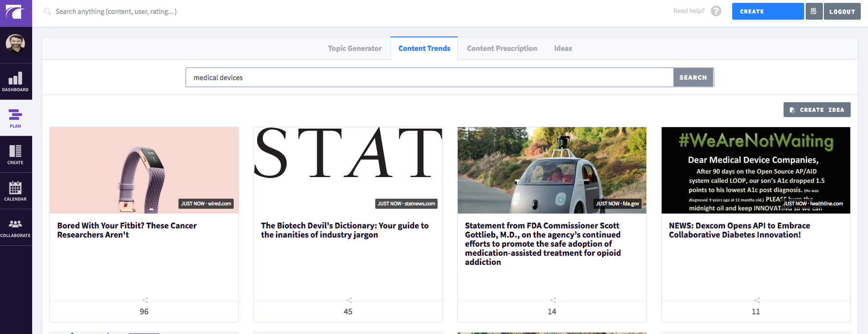Open the Fitbit wristband thumbnail
The image size is (868, 334).
[x=144, y=170]
